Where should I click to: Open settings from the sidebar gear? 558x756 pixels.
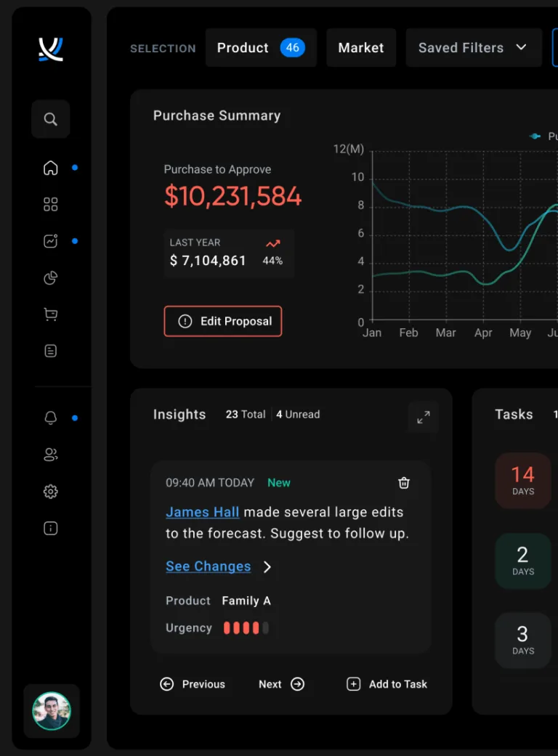click(x=50, y=491)
